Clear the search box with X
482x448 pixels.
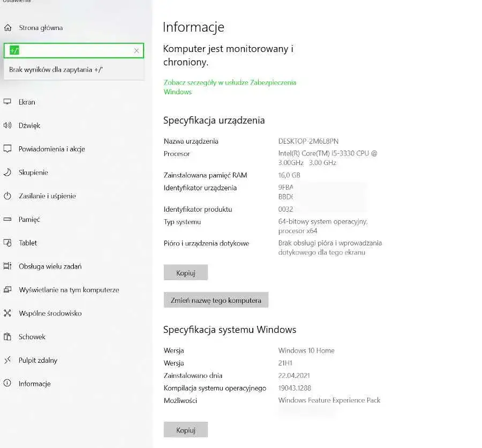click(137, 51)
